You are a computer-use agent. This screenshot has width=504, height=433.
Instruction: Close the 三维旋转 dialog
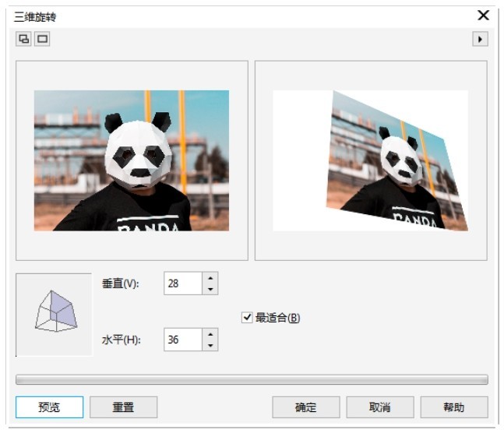(x=483, y=15)
